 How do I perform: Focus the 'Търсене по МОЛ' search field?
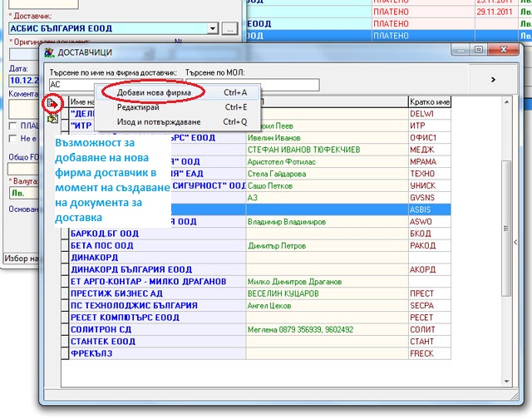pyautogui.click(x=253, y=85)
